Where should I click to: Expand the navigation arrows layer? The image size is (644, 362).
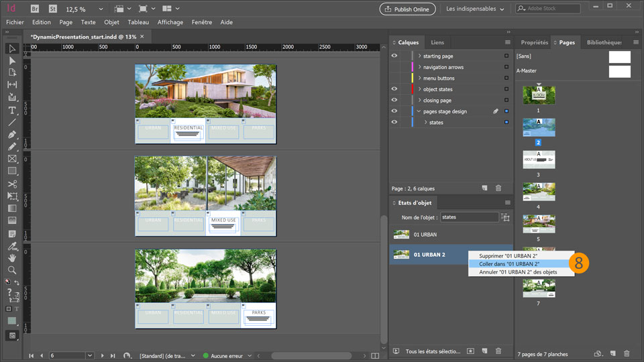point(419,67)
